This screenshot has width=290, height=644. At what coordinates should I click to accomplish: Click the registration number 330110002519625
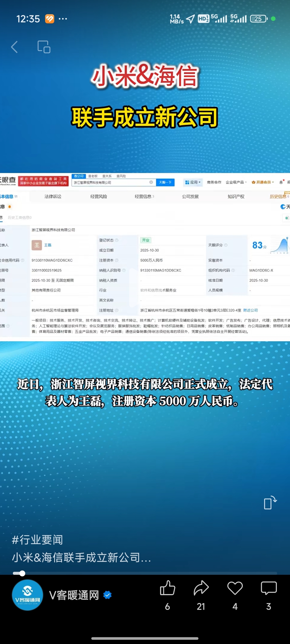coord(46,270)
